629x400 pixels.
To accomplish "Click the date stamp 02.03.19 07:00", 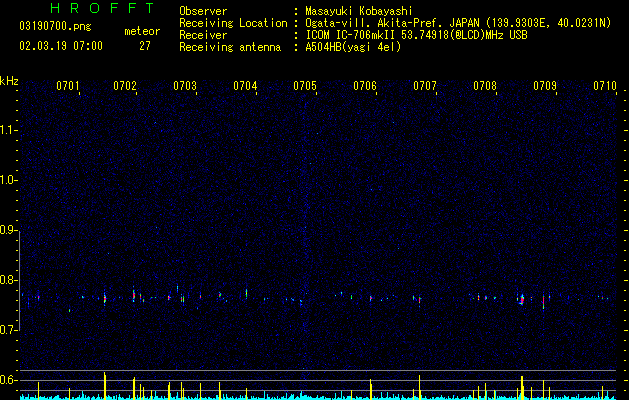I will (61, 46).
